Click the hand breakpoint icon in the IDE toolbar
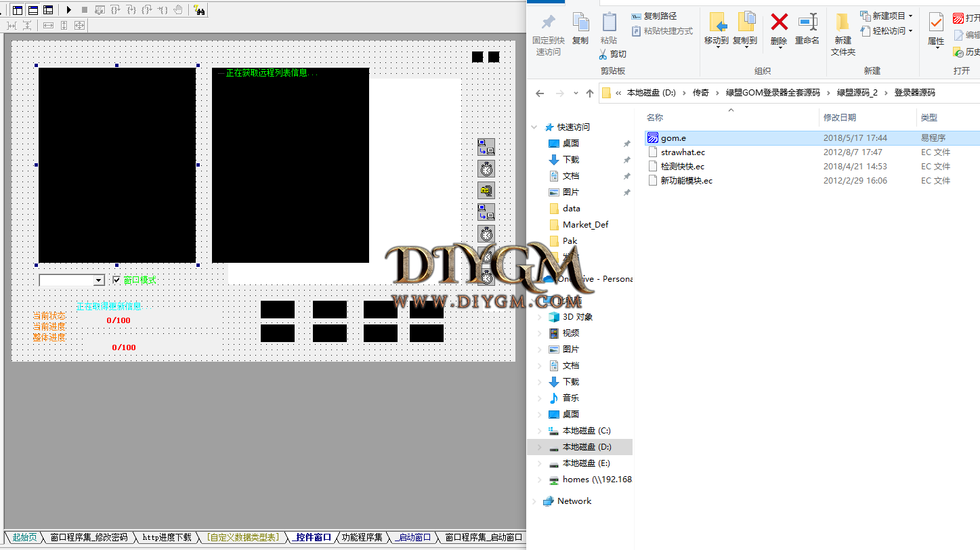The height and width of the screenshot is (550, 980). 179,10
